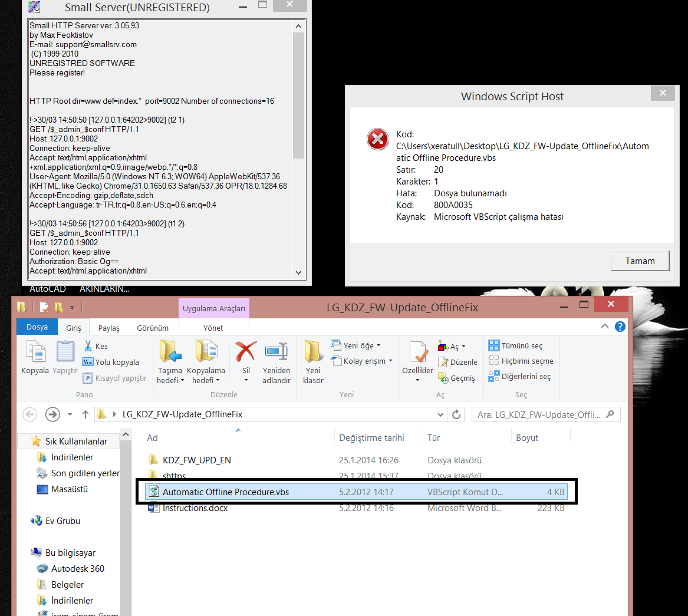
Task: Open the recent locations dropdown arrow
Action: [70, 414]
